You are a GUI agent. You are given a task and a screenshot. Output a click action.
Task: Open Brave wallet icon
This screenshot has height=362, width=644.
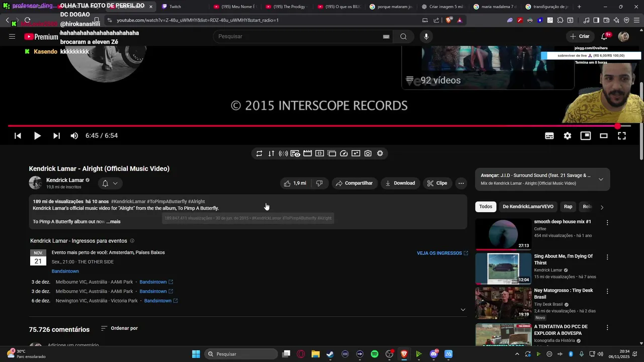(x=606, y=20)
